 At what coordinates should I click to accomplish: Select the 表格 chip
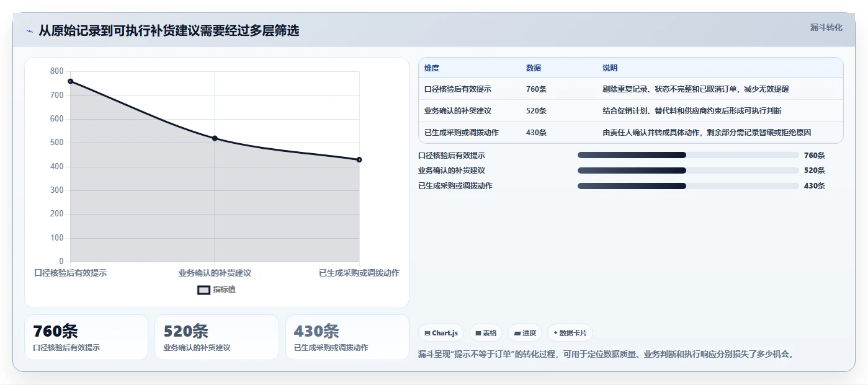click(486, 333)
